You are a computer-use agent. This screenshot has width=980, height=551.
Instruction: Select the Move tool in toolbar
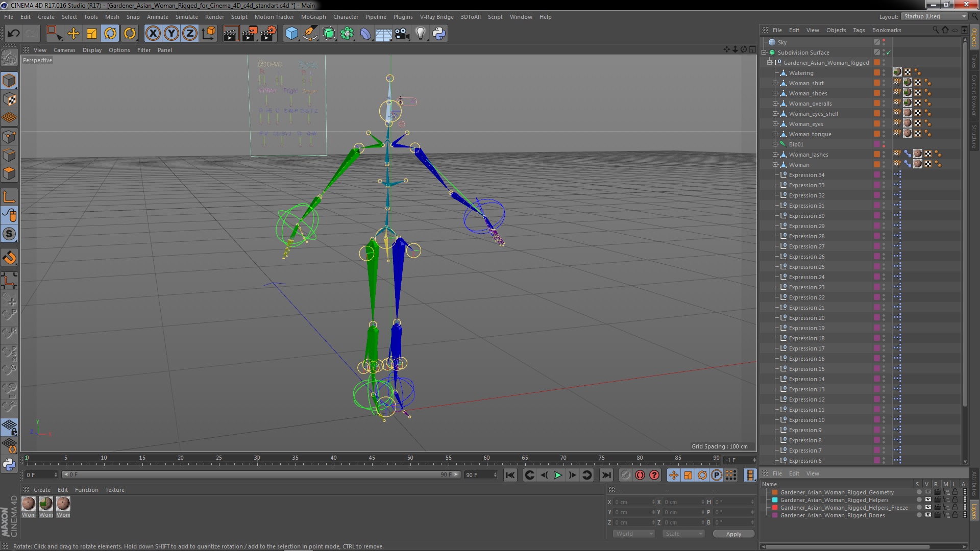click(73, 34)
